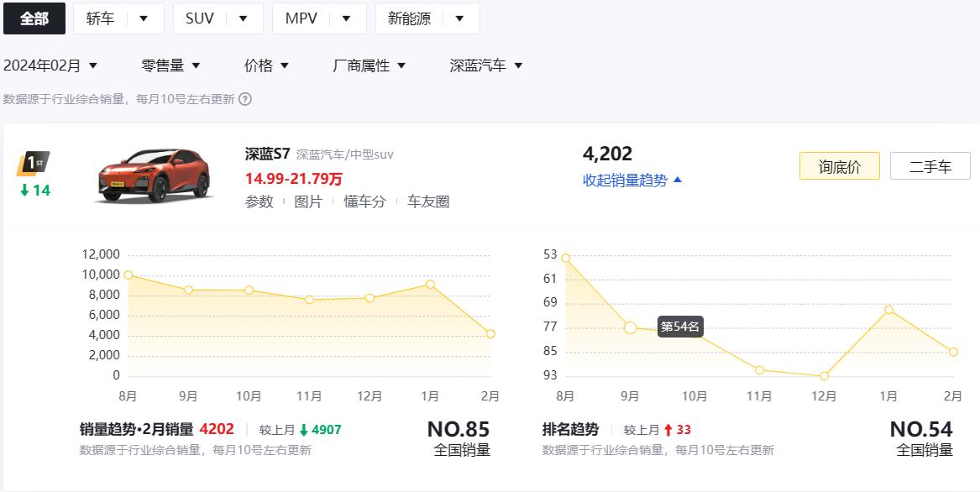
Task: Select the 全部 category tab
Action: pyautogui.click(x=34, y=18)
